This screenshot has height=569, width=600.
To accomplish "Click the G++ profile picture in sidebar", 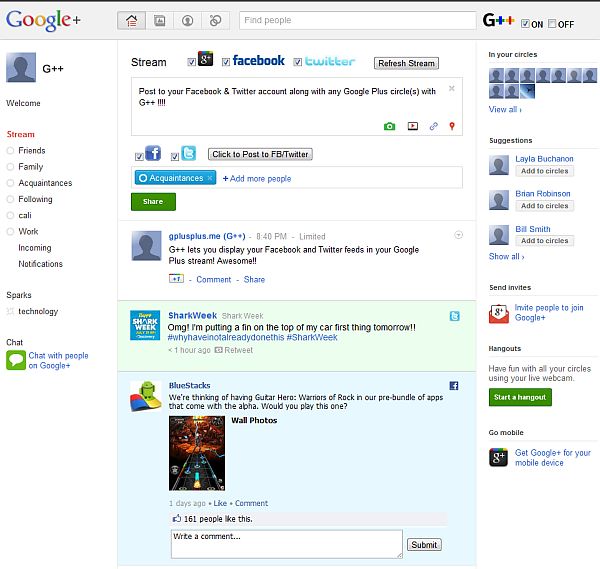I will [x=21, y=67].
